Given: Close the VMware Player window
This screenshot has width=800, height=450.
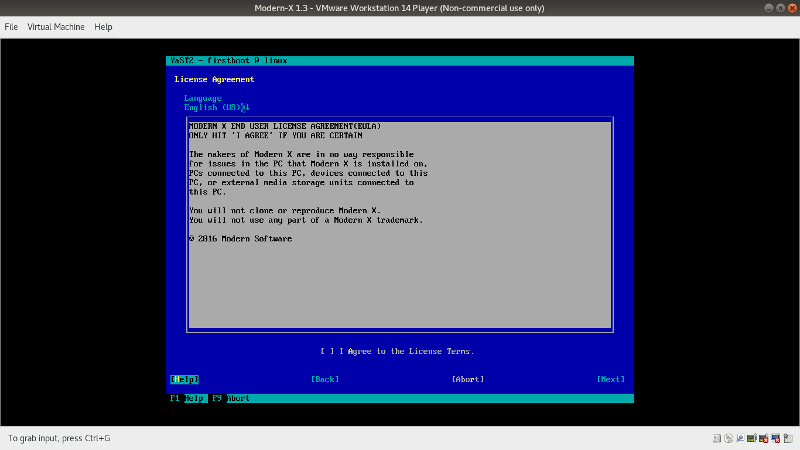Looking at the screenshot, I should (792, 8).
